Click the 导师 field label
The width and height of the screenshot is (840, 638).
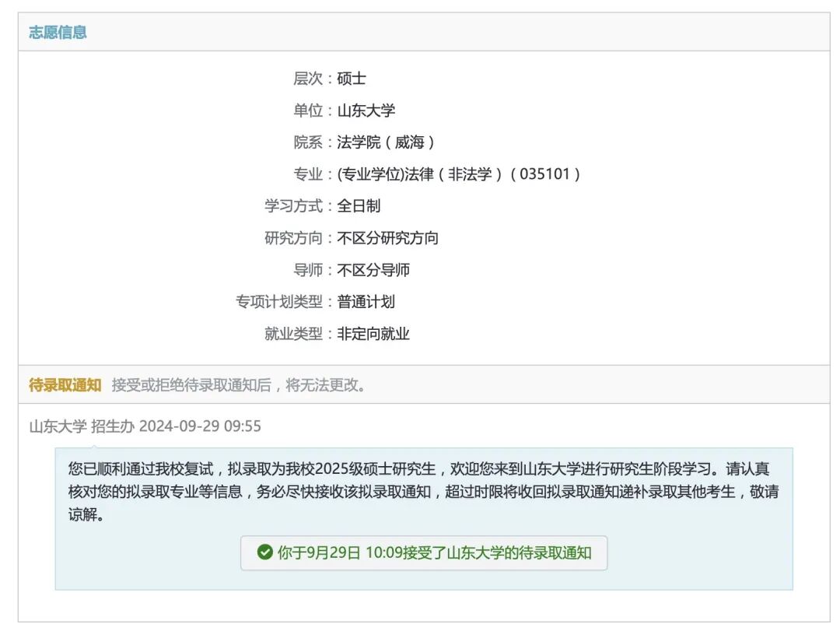308,269
